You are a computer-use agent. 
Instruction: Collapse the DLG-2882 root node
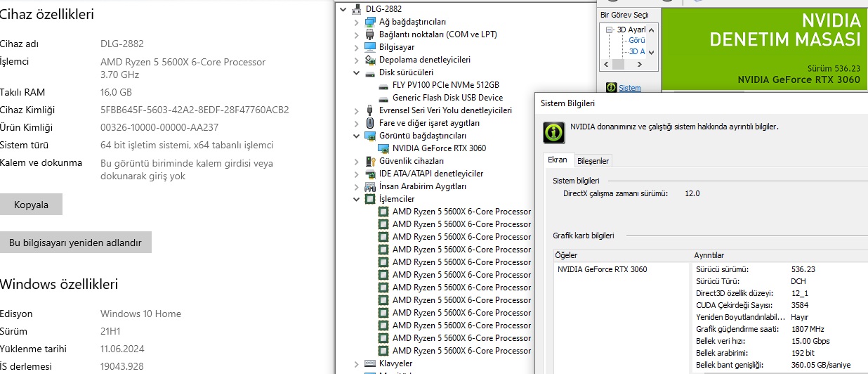click(343, 9)
